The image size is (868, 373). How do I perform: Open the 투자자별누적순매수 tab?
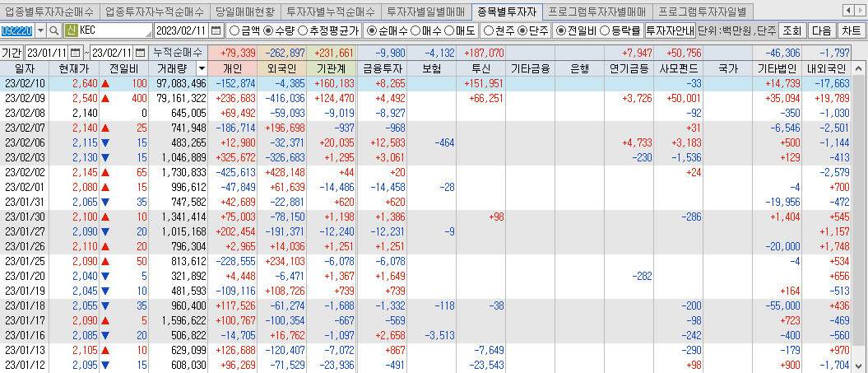coord(330,11)
